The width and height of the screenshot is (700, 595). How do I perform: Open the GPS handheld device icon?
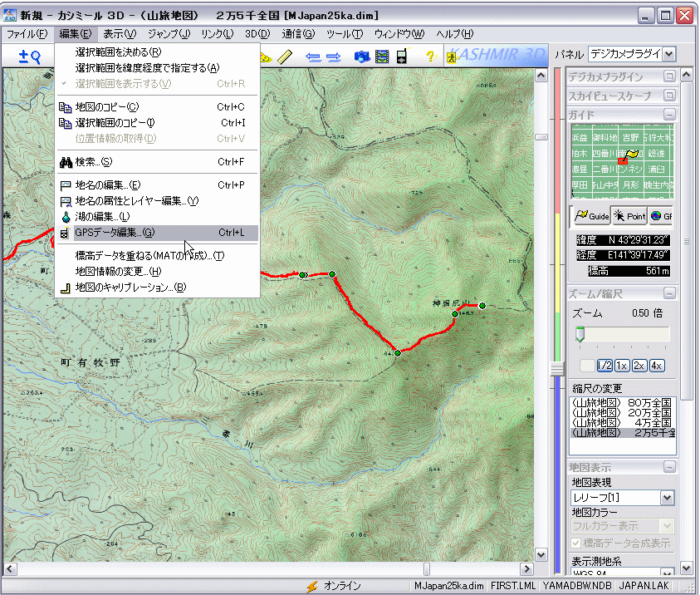[x=402, y=57]
